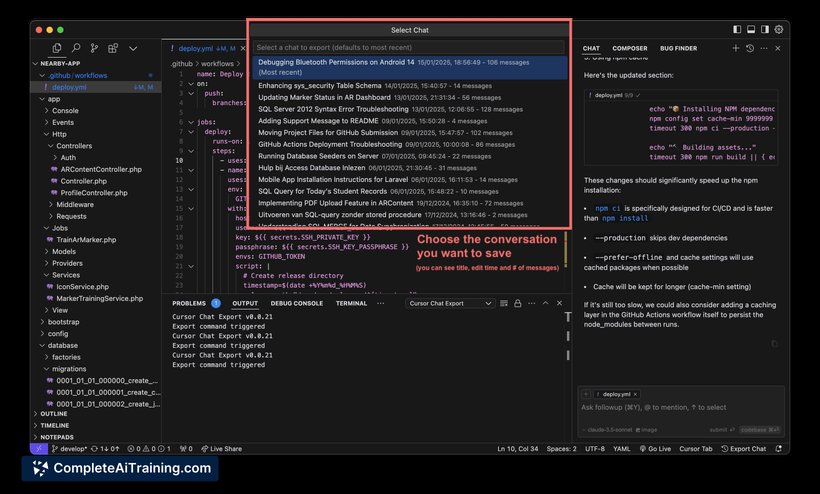This screenshot has width=820, height=494.
Task: Click errors and warnings count in status bar
Action: [149, 449]
